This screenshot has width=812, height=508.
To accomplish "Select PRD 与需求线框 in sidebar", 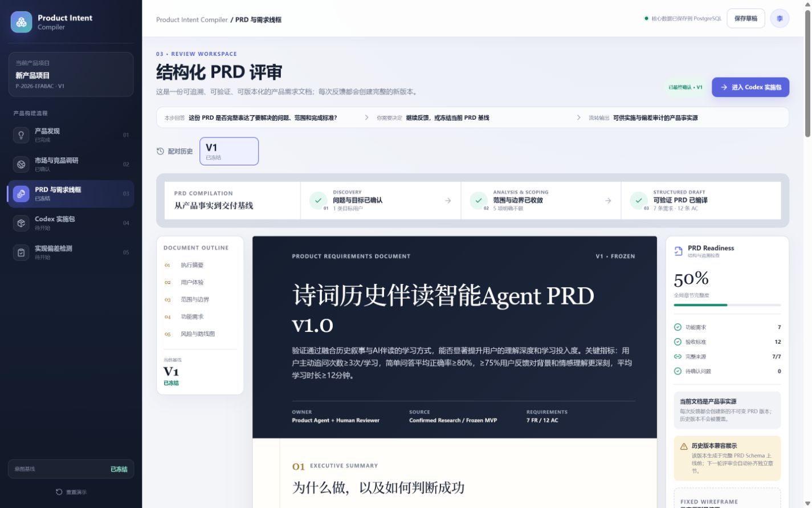I will [x=71, y=194].
